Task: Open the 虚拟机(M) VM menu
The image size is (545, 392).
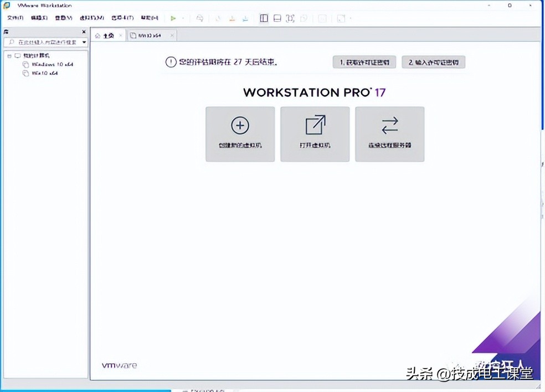Action: tap(92, 18)
